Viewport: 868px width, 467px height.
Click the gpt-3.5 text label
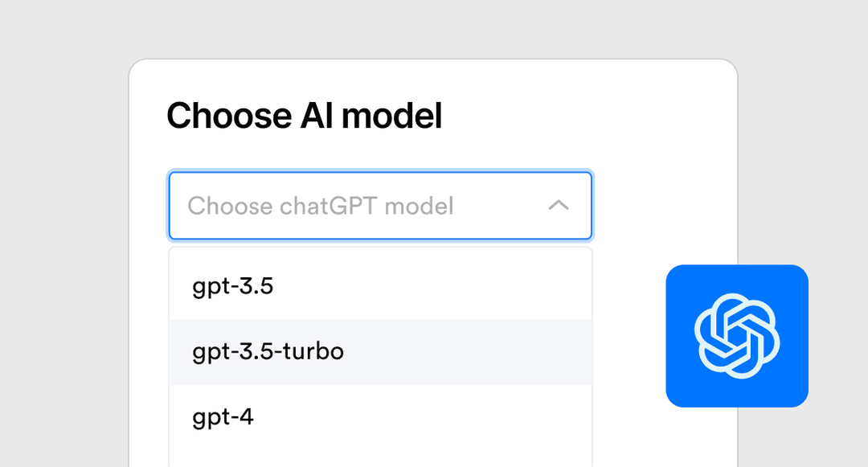coord(233,287)
